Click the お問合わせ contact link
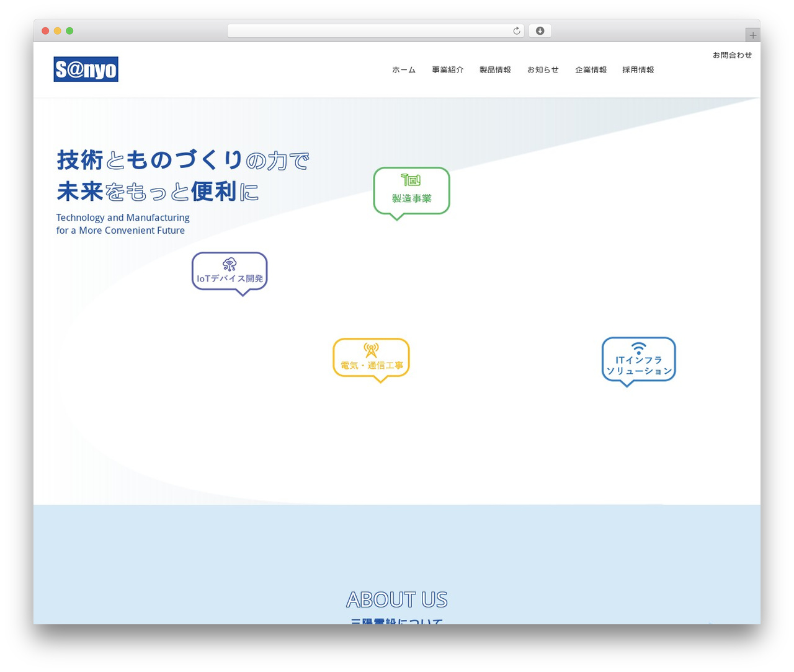This screenshot has width=794, height=672. (732, 55)
